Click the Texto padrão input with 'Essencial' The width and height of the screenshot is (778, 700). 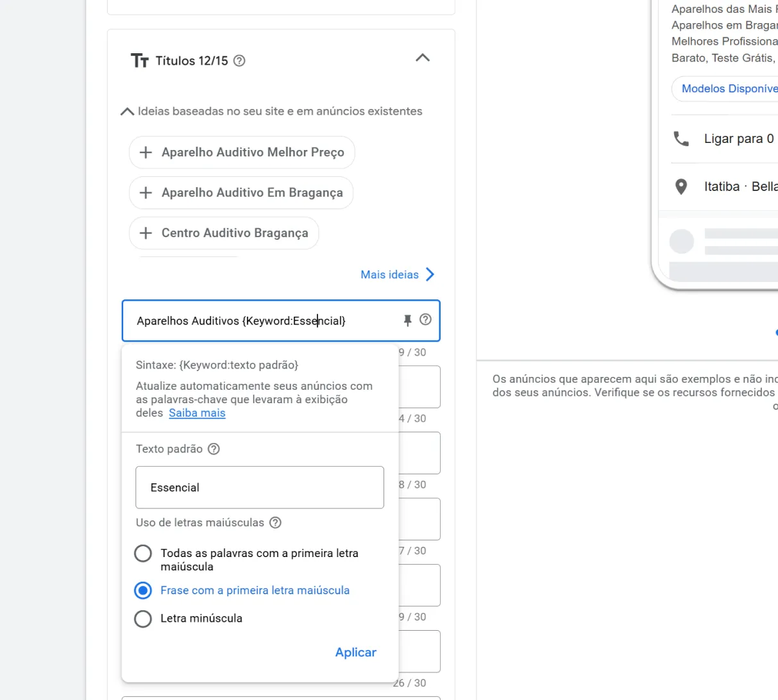point(260,487)
